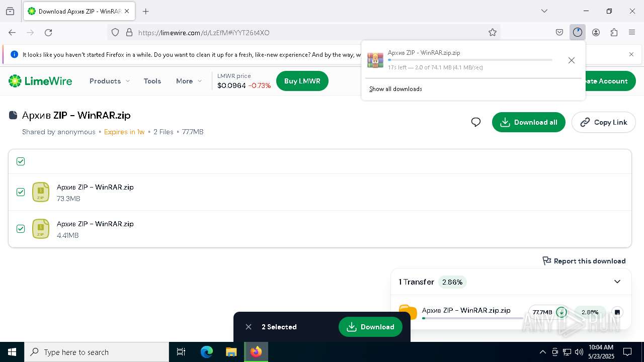Click the volume speaker tray icon

[x=579, y=352]
